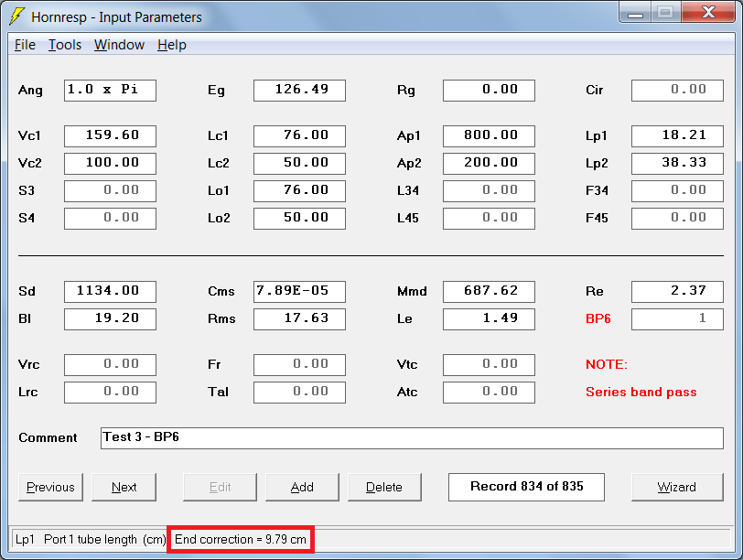Select the Ang input field
This screenshot has height=560, width=743.
tap(110, 91)
